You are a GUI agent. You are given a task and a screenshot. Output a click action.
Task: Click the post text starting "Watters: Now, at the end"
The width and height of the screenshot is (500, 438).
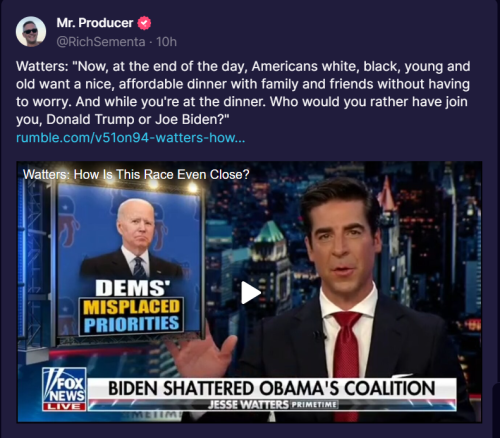coord(243,93)
